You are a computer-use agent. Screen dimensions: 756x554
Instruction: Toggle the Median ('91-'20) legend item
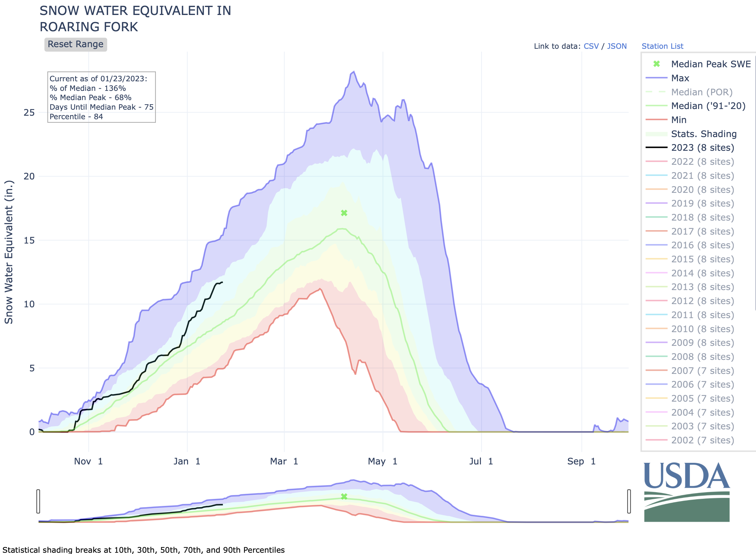(x=708, y=106)
